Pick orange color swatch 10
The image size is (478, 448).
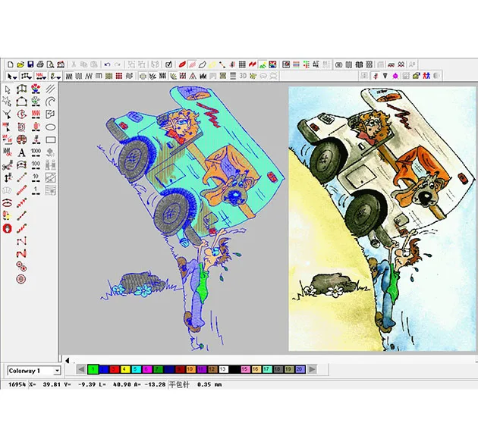coord(190,369)
